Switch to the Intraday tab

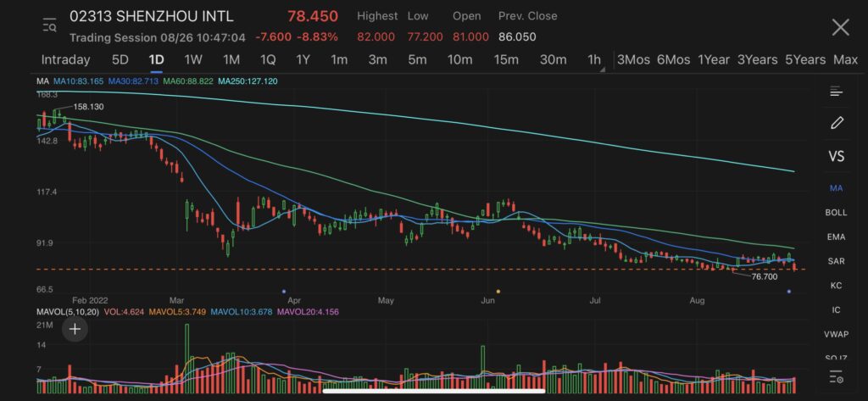[65, 60]
